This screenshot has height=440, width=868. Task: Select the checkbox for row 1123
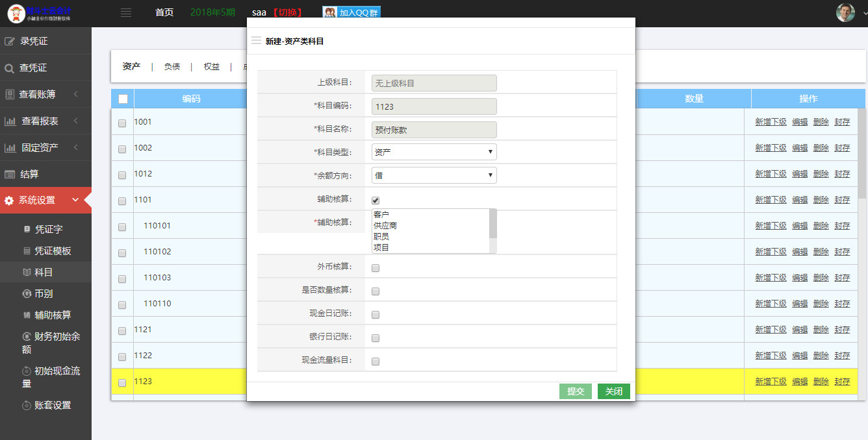pos(122,383)
